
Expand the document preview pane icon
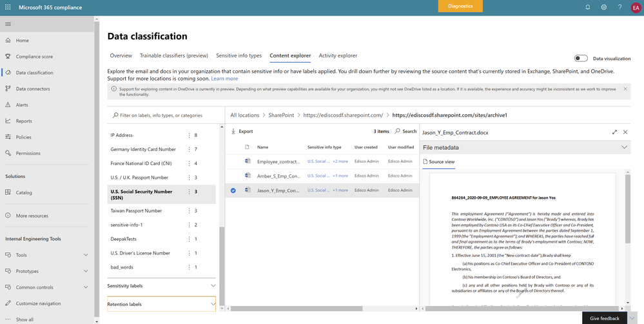(x=614, y=132)
